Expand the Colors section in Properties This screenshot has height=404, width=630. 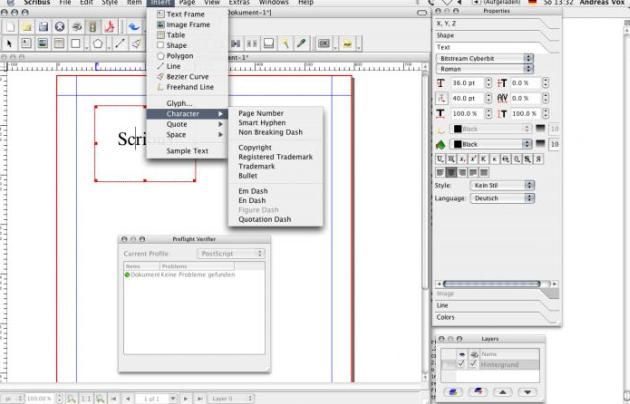(445, 317)
